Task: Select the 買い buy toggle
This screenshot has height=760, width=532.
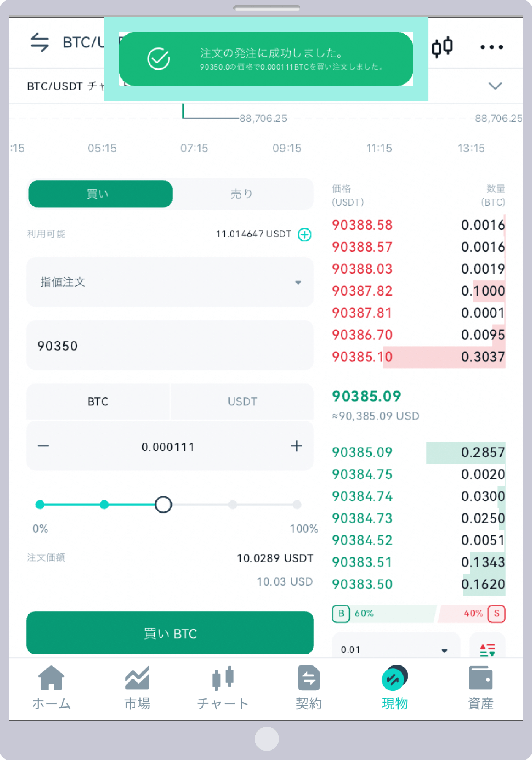Action: (100, 194)
